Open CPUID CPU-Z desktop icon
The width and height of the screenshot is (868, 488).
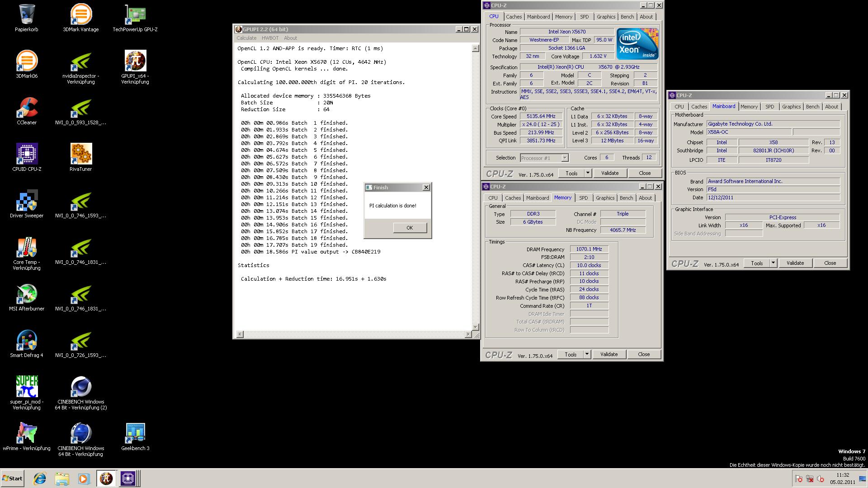point(27,157)
